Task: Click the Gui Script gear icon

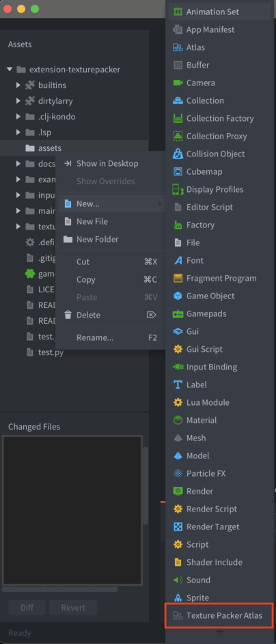Action: [x=178, y=349]
